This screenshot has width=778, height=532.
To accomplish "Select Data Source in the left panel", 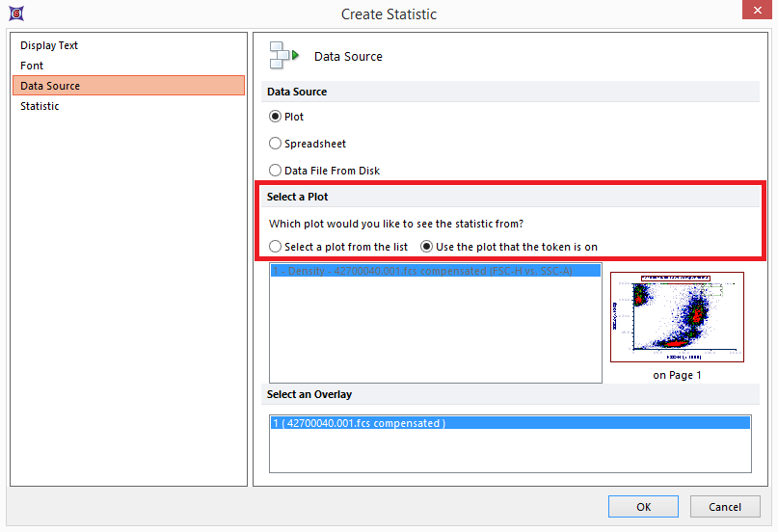I will tap(50, 86).
